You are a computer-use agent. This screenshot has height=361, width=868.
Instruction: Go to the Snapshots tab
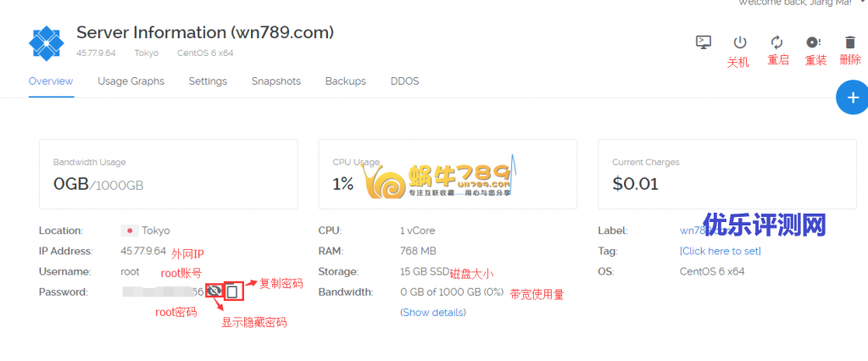click(x=276, y=81)
